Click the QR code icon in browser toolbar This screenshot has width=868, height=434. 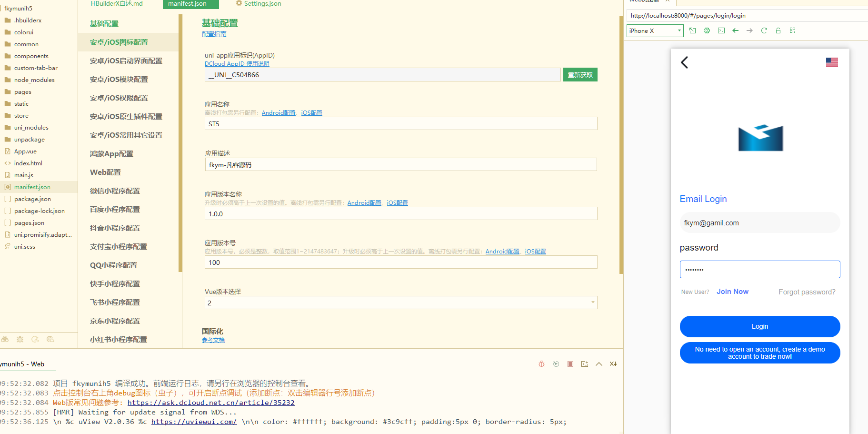(792, 30)
